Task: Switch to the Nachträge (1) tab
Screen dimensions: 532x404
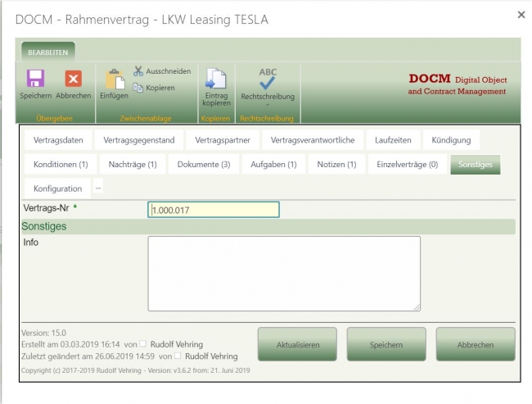Action: click(x=133, y=165)
